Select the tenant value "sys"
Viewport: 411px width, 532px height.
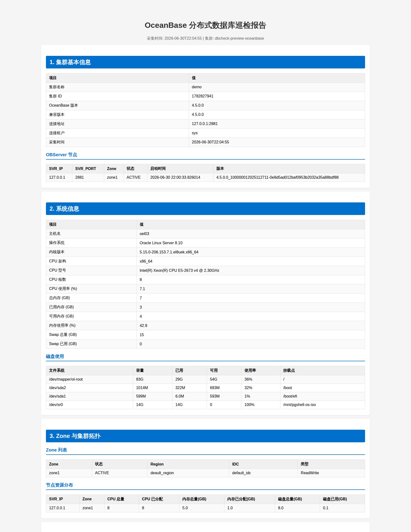pyautogui.click(x=195, y=133)
